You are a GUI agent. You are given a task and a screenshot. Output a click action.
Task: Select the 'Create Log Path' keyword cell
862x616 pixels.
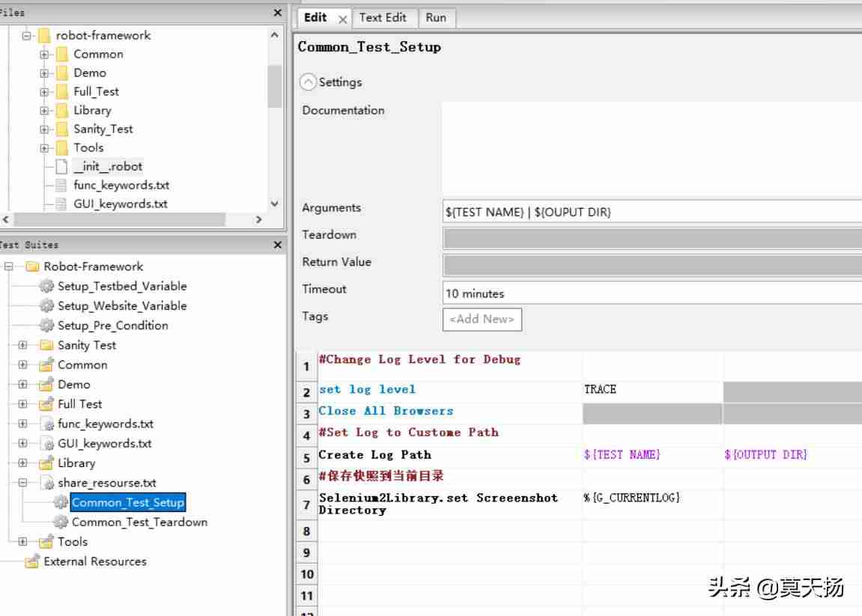(449, 457)
